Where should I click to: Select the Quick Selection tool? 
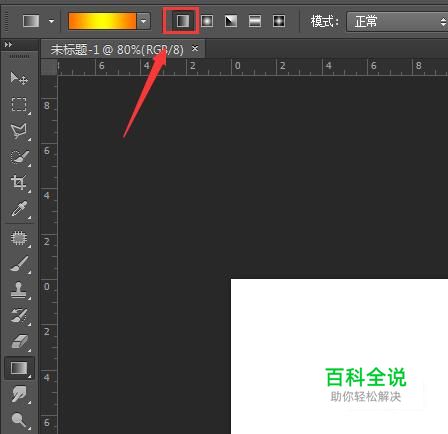click(19, 157)
